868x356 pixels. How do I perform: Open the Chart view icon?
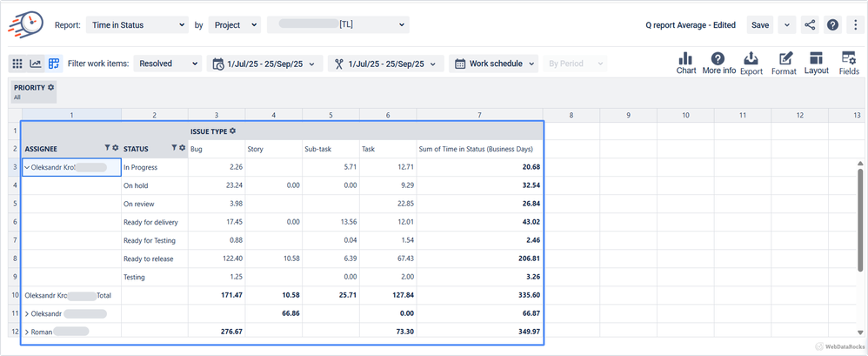tap(685, 59)
